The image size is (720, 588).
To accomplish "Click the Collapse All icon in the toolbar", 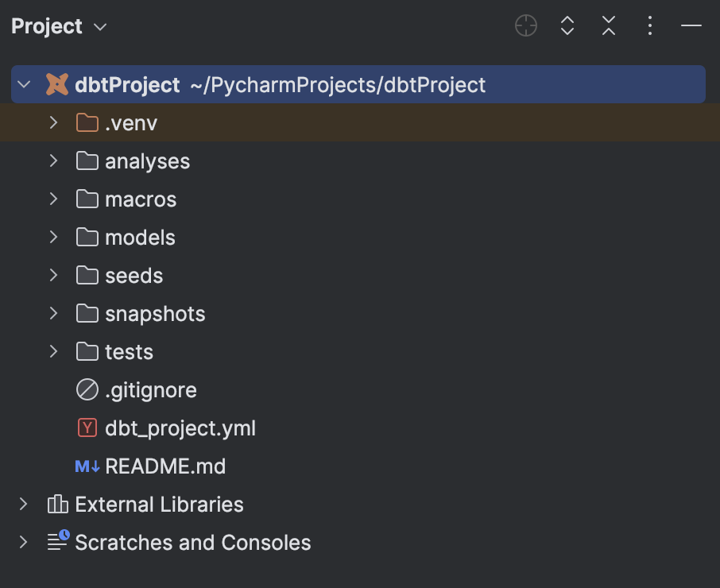I will (x=608, y=25).
